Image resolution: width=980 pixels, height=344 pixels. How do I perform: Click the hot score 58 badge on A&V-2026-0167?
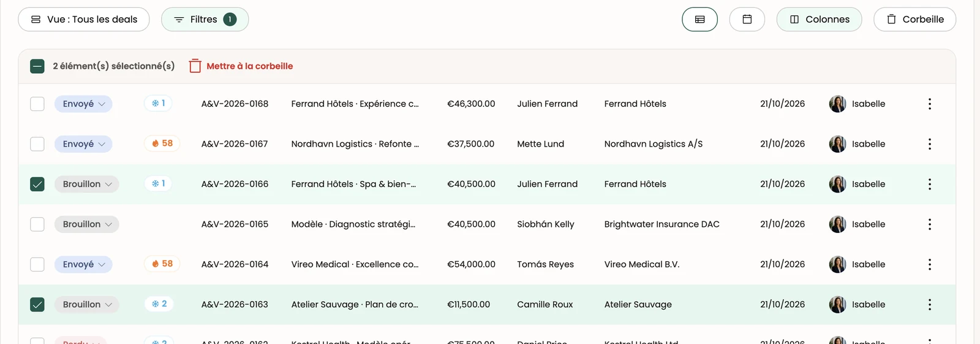pos(162,143)
